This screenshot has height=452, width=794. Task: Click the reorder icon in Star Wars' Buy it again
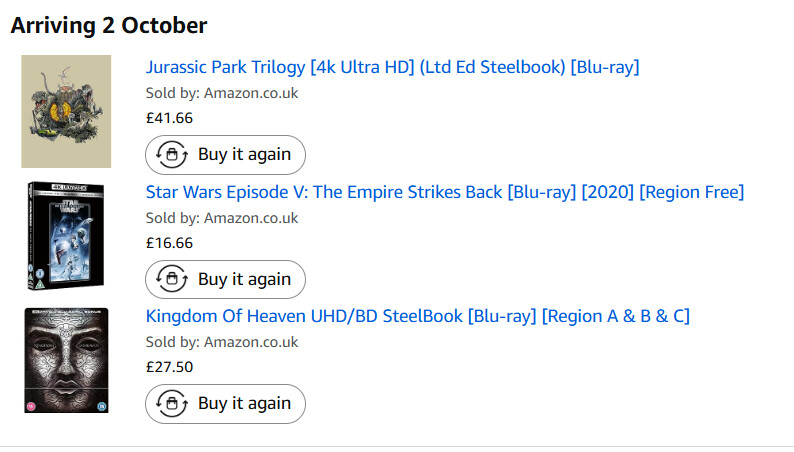[x=171, y=280]
